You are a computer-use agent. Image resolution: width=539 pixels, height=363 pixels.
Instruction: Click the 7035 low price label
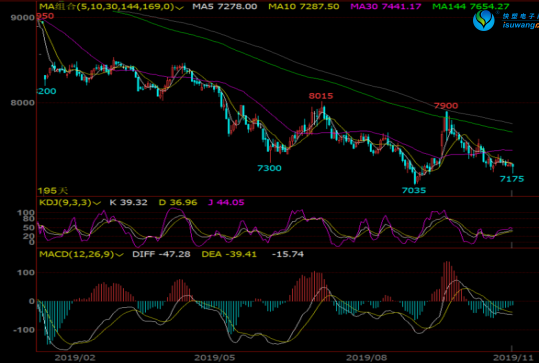coord(414,190)
